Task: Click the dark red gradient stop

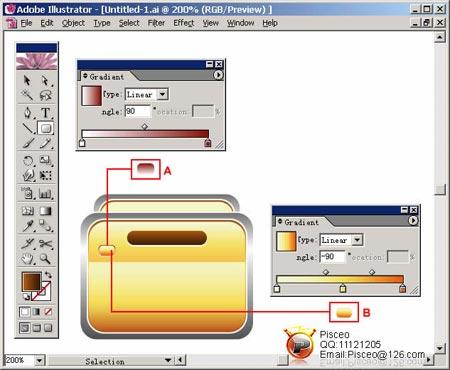Action: [208, 143]
